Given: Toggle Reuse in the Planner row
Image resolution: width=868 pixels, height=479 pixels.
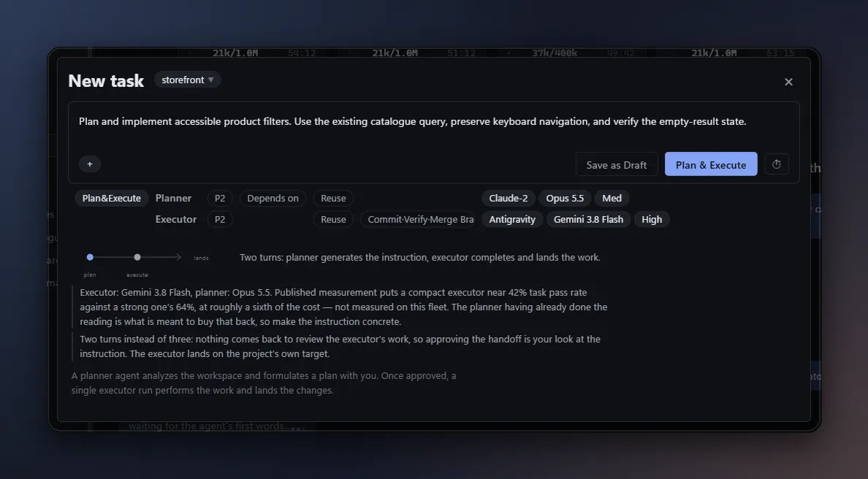Looking at the screenshot, I should click(333, 199).
